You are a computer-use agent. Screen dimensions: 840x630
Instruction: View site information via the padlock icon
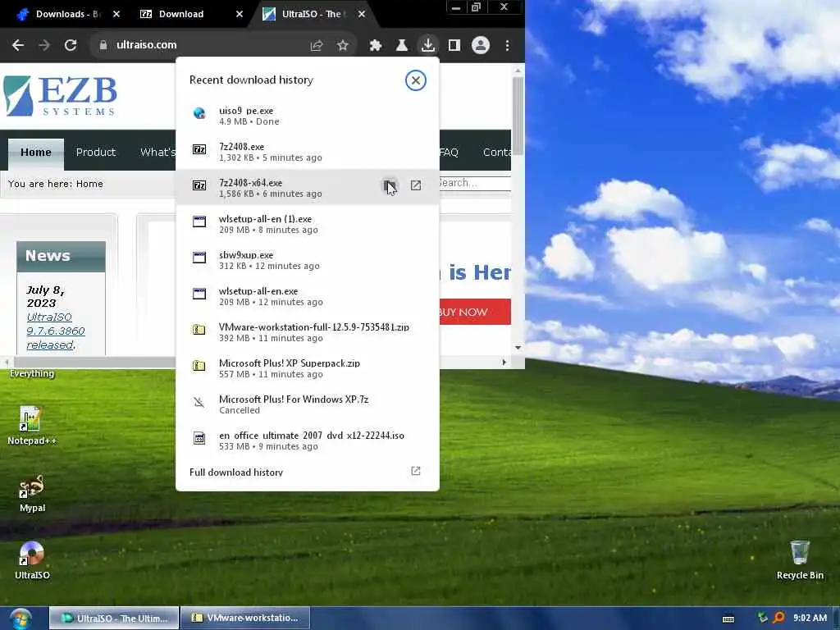[103, 46]
